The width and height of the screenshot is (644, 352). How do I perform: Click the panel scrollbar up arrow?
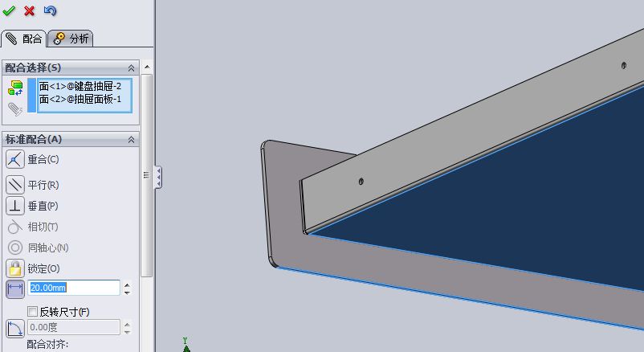(x=147, y=67)
